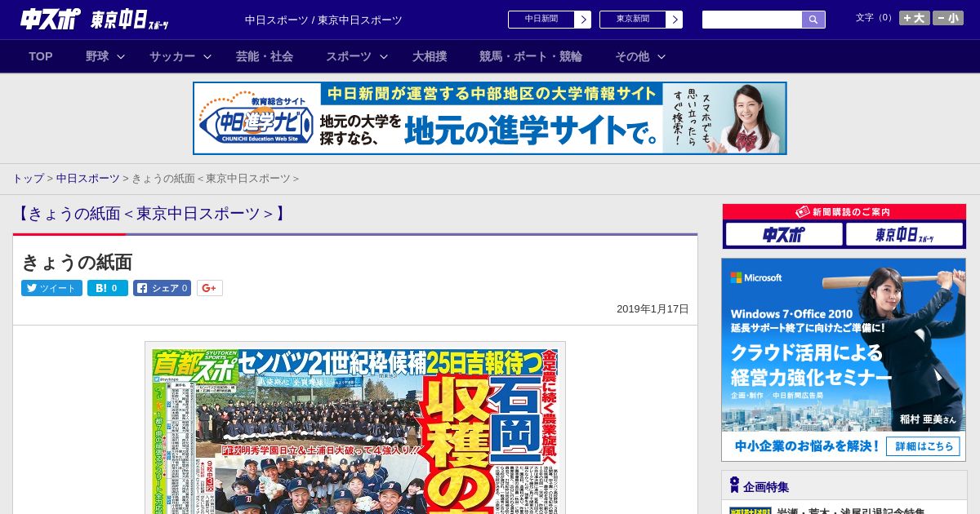
Task: Select the 競馬・ボート・競輪 menu item
Action: (x=531, y=56)
